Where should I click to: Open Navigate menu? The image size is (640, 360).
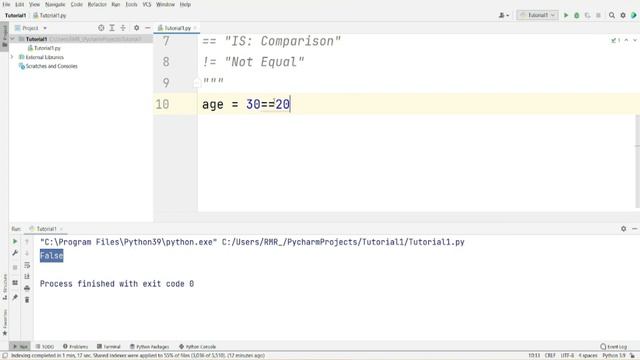pyautogui.click(x=55, y=4)
